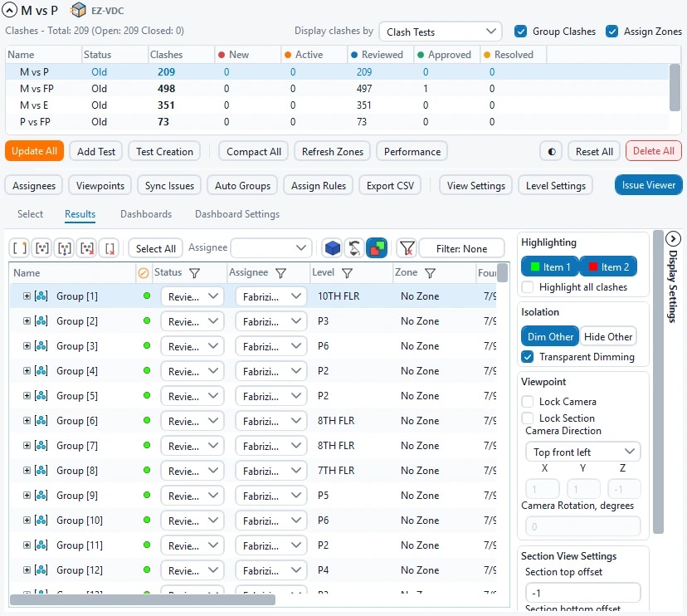Click the Delete All button
Screen dimensions: 687x616
(x=653, y=151)
